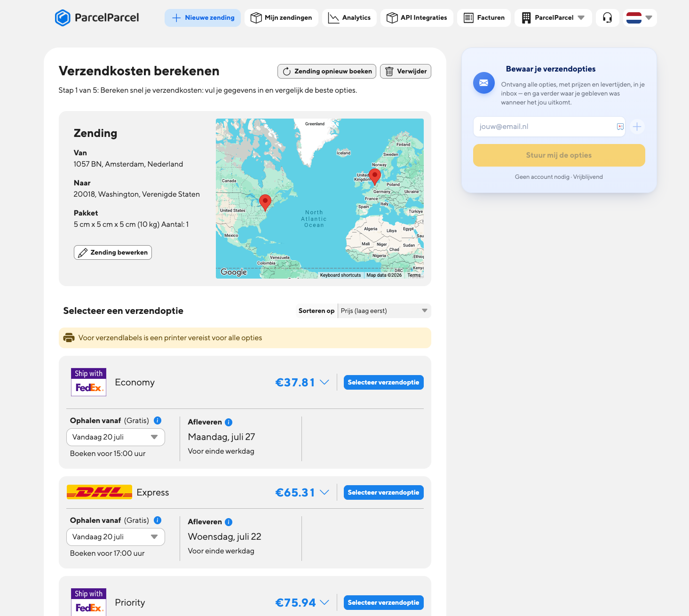
Task: Click the €75.94 price text
Action: click(x=295, y=602)
